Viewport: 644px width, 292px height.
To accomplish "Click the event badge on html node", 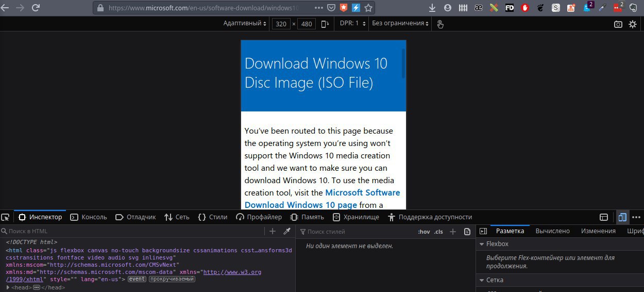I will (137, 279).
